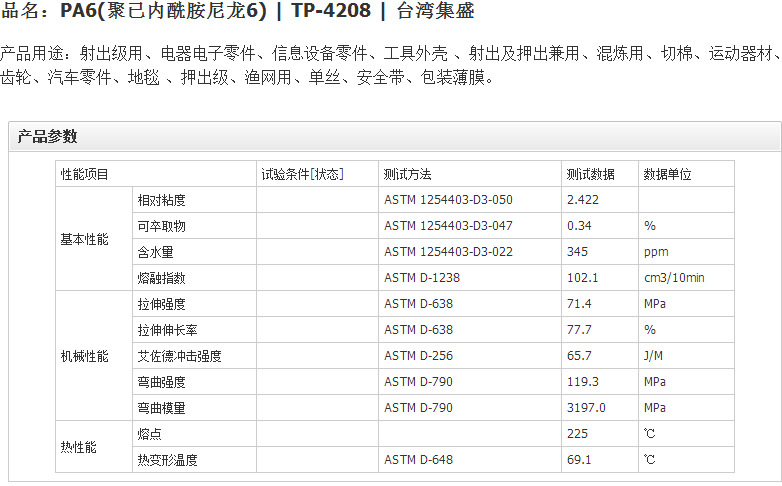Click the 相对粘度 row label
The height and width of the screenshot is (486, 782).
point(162,200)
